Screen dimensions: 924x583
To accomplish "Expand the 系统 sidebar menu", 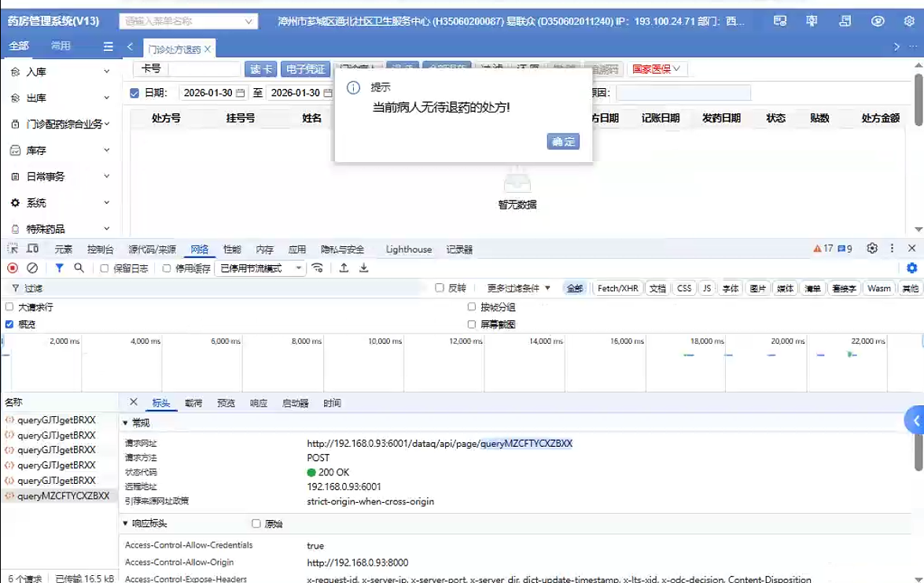I will click(x=61, y=203).
